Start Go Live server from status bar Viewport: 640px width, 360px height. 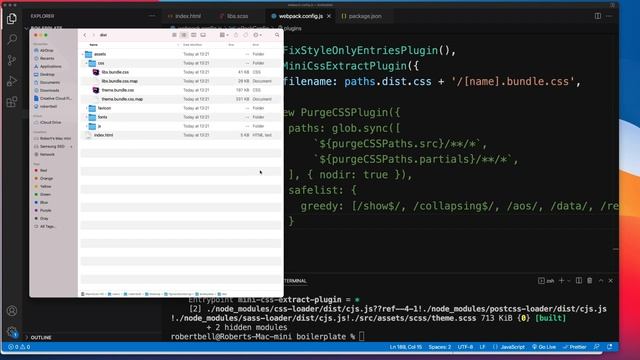point(544,347)
